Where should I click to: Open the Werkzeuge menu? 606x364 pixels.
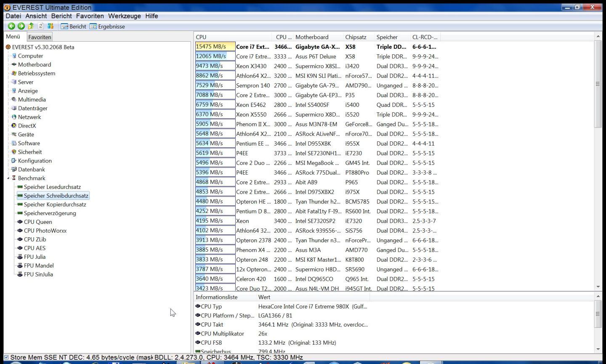[x=125, y=16]
